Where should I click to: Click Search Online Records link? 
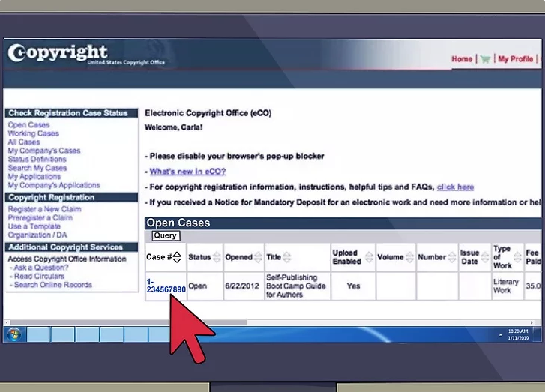point(53,285)
